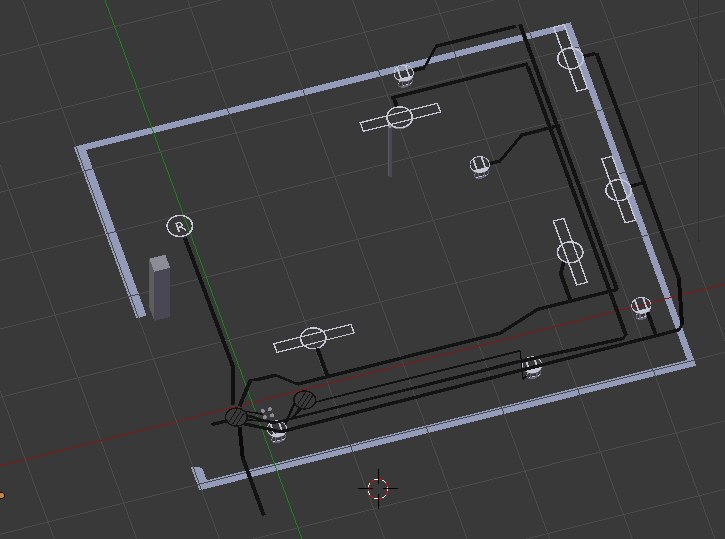725x539 pixels.
Task: Click the red-white 3D cursor crosshair
Action: coord(378,489)
